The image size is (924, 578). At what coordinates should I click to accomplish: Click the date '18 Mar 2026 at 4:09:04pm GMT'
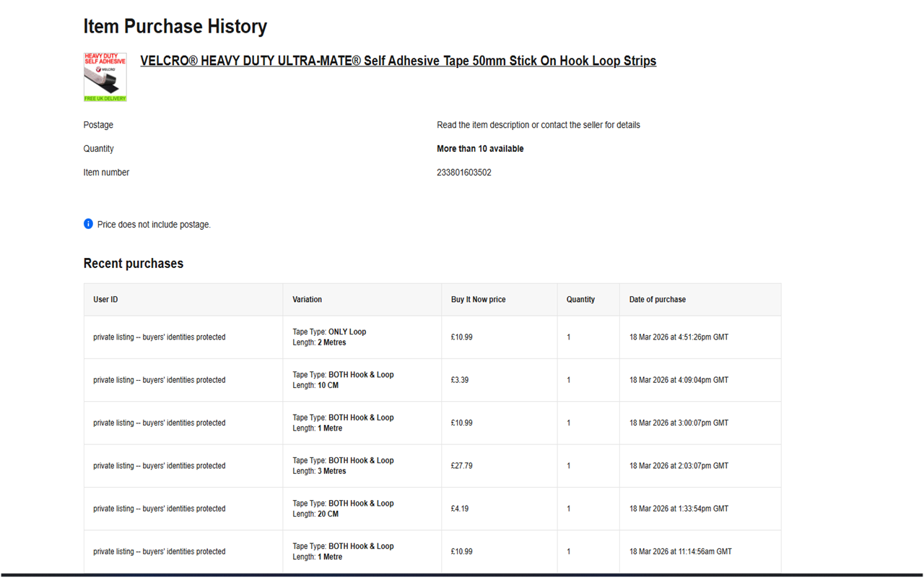tap(679, 380)
